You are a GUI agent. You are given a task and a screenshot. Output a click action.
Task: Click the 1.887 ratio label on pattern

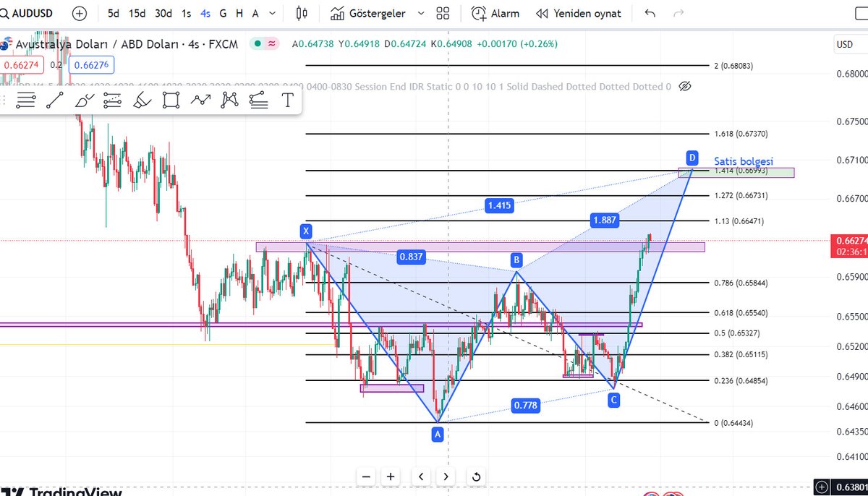coord(604,221)
